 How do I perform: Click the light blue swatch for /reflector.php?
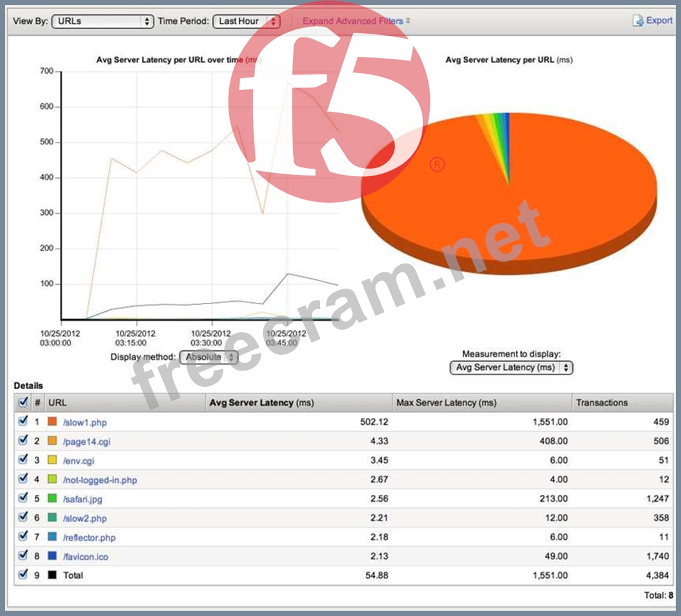click(x=52, y=536)
